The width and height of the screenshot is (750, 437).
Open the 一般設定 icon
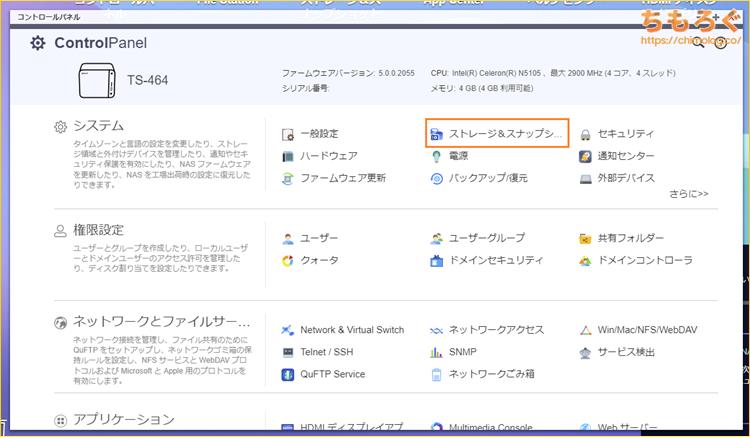click(x=288, y=134)
